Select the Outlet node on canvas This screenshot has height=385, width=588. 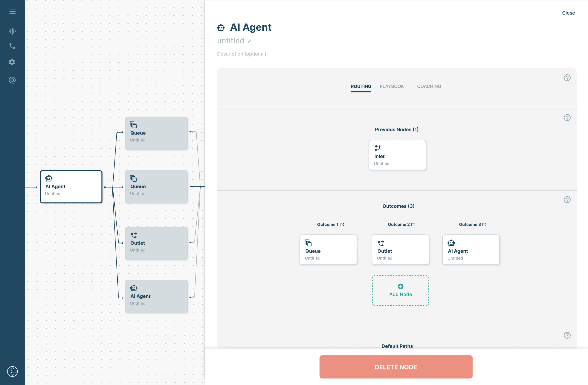156,243
